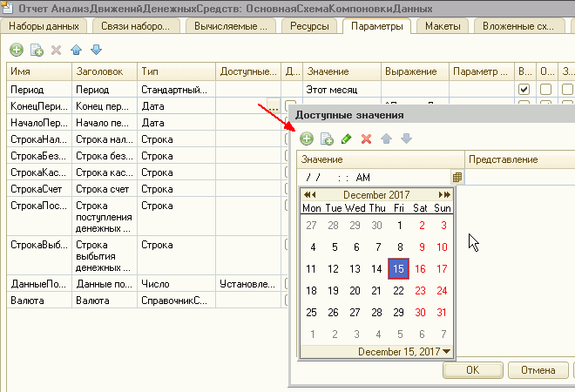Open ellipsis button for КонецПериода available values

[274, 106]
